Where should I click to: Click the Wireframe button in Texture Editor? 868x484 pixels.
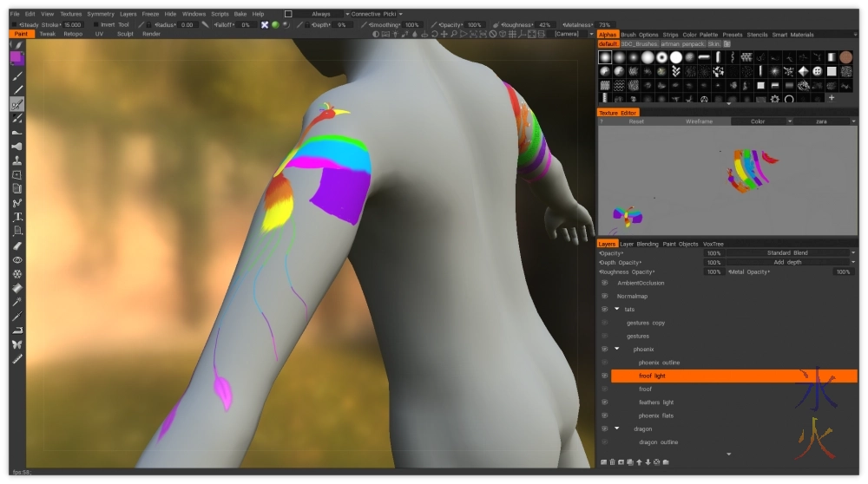point(699,121)
